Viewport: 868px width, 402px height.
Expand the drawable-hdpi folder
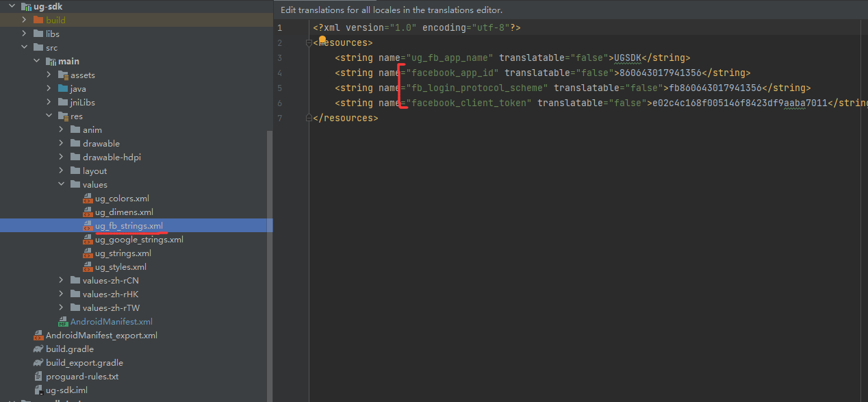pyautogui.click(x=61, y=158)
